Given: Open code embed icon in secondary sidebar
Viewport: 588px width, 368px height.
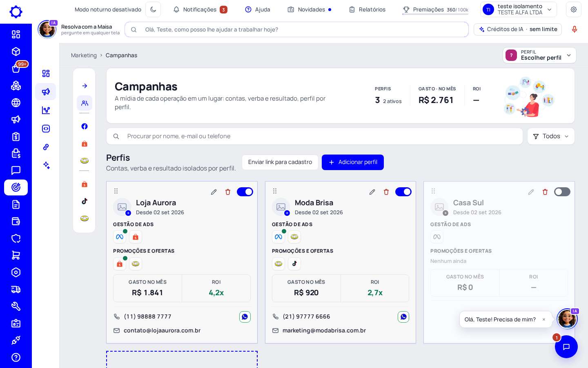Looking at the screenshot, I should pyautogui.click(x=46, y=129).
